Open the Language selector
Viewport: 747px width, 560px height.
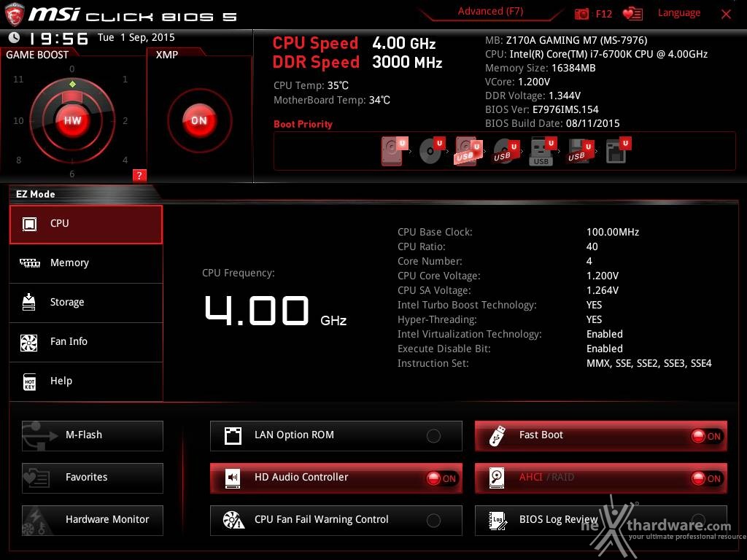pyautogui.click(x=679, y=13)
